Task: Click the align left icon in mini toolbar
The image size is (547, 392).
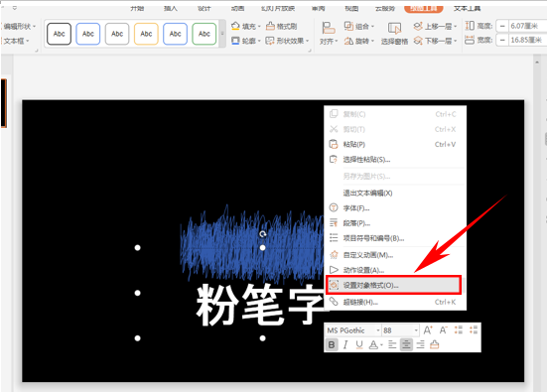Action: 392,345
